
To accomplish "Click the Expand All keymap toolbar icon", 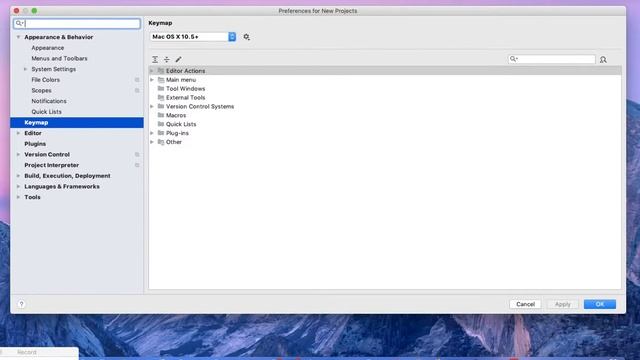I will [x=155, y=60].
